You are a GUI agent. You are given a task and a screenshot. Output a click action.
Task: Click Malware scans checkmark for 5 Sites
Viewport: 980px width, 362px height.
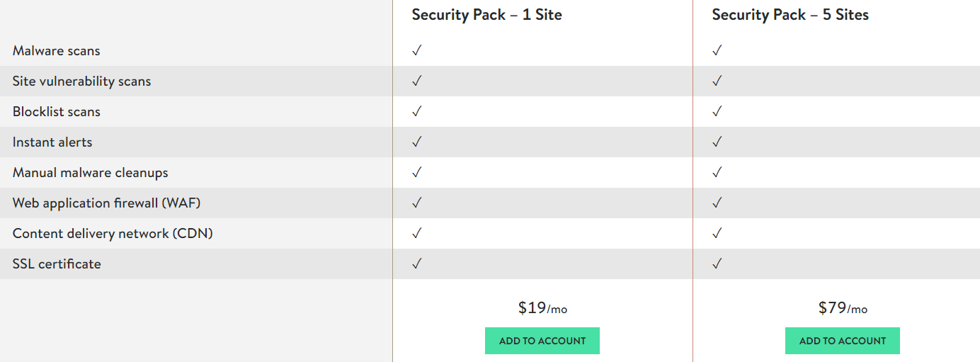pyautogui.click(x=717, y=50)
